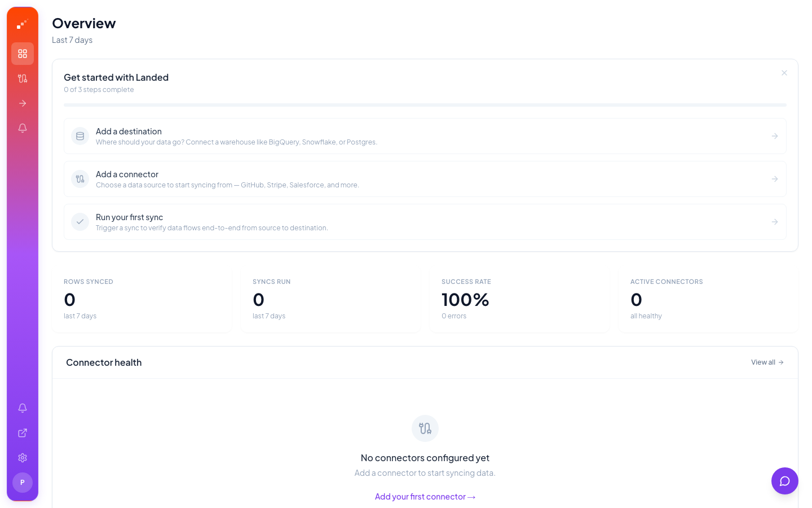Mark Run your first sync complete
The height and width of the screenshot is (508, 812).
(x=80, y=222)
